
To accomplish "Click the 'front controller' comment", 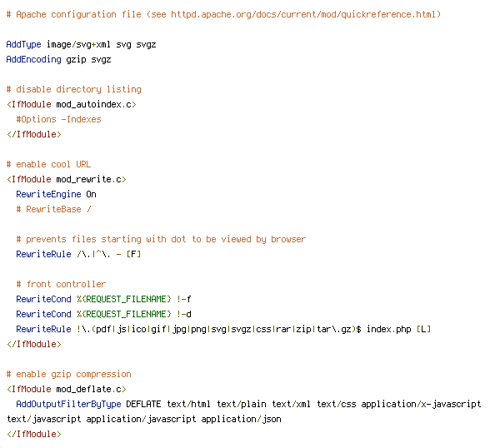I will pos(61,284).
